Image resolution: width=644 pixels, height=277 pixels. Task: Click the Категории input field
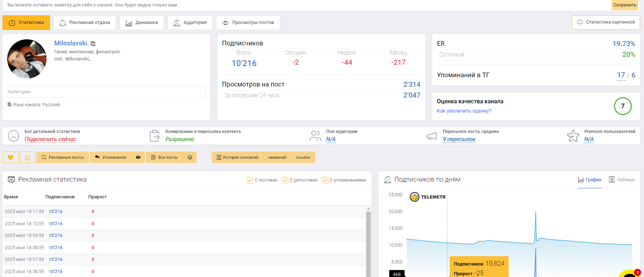click(x=106, y=91)
